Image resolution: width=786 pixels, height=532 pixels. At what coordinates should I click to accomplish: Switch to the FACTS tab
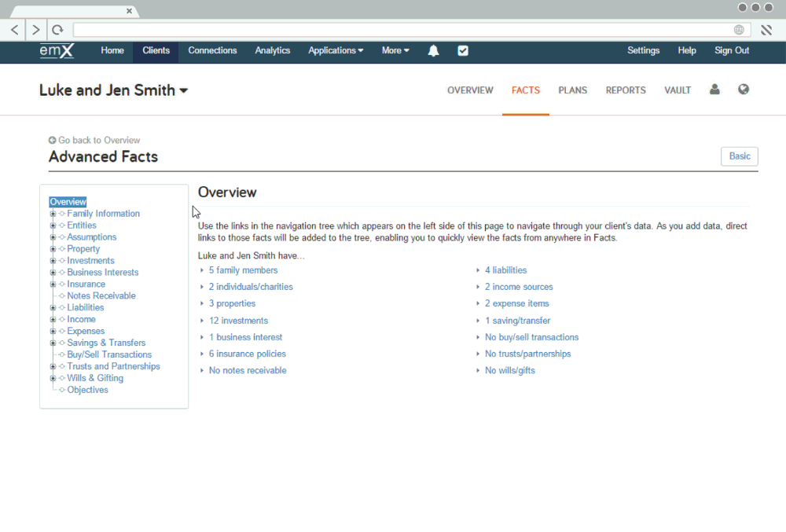525,90
